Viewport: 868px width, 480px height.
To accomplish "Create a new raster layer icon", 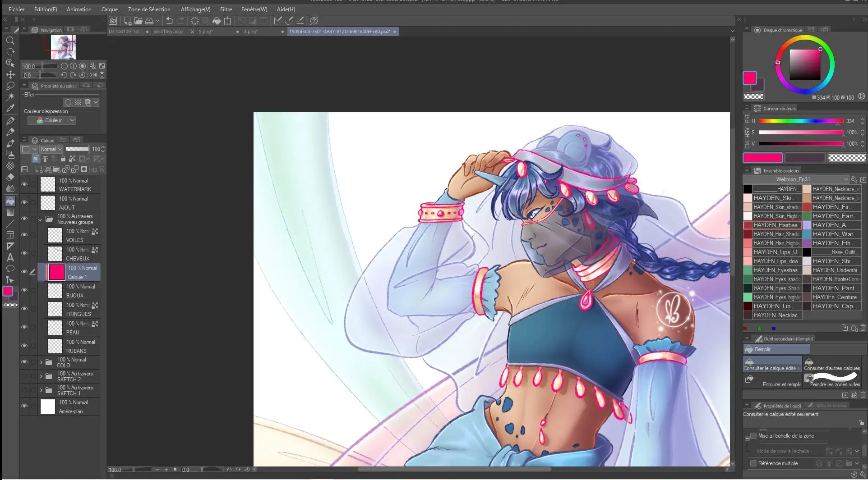I will click(39, 169).
